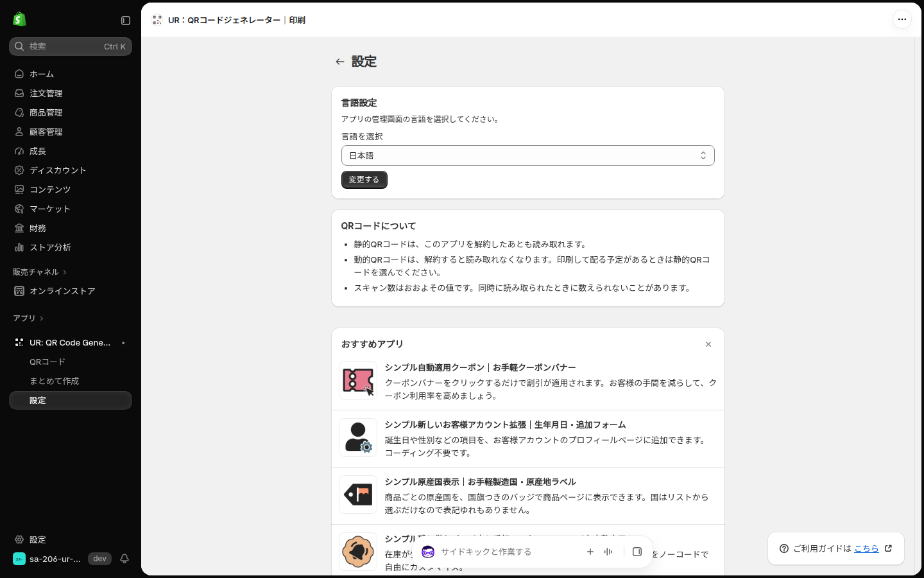This screenshot has height=578, width=924.
Task: Click the Shopify logo icon
Action: (x=19, y=20)
